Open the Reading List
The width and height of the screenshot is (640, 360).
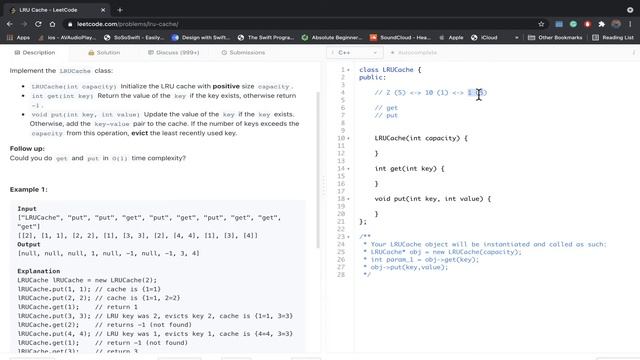613,38
